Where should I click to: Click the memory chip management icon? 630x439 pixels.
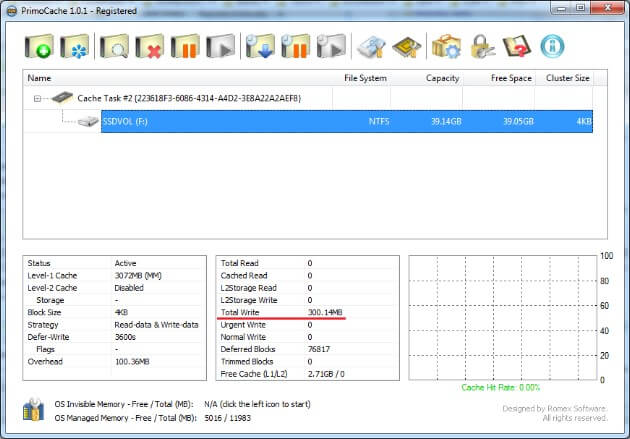click(407, 47)
